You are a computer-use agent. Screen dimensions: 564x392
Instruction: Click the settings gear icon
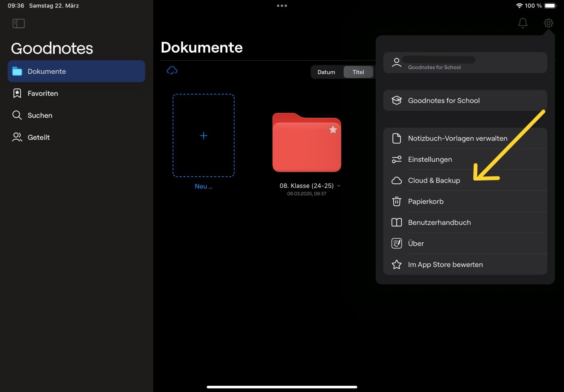548,23
